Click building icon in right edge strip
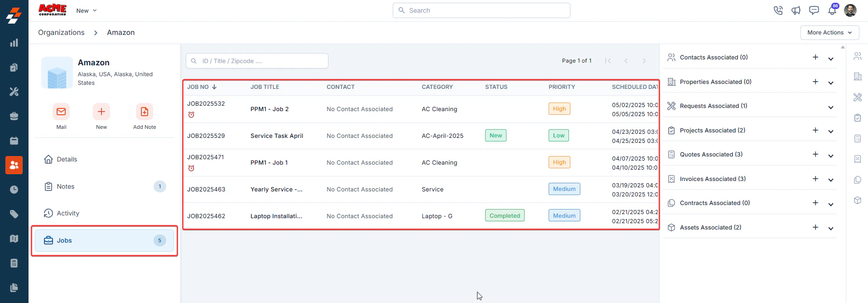The image size is (868, 303). pos(858,77)
